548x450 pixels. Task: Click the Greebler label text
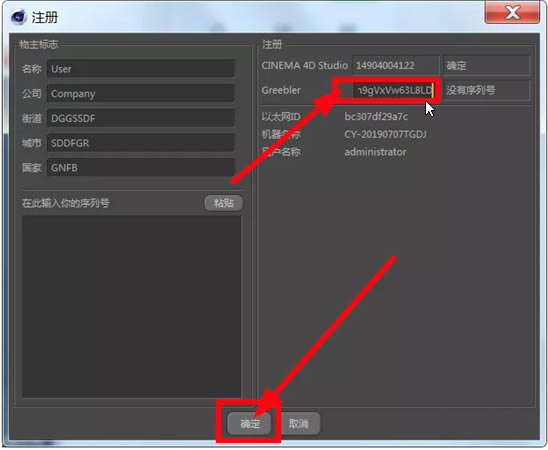(281, 90)
